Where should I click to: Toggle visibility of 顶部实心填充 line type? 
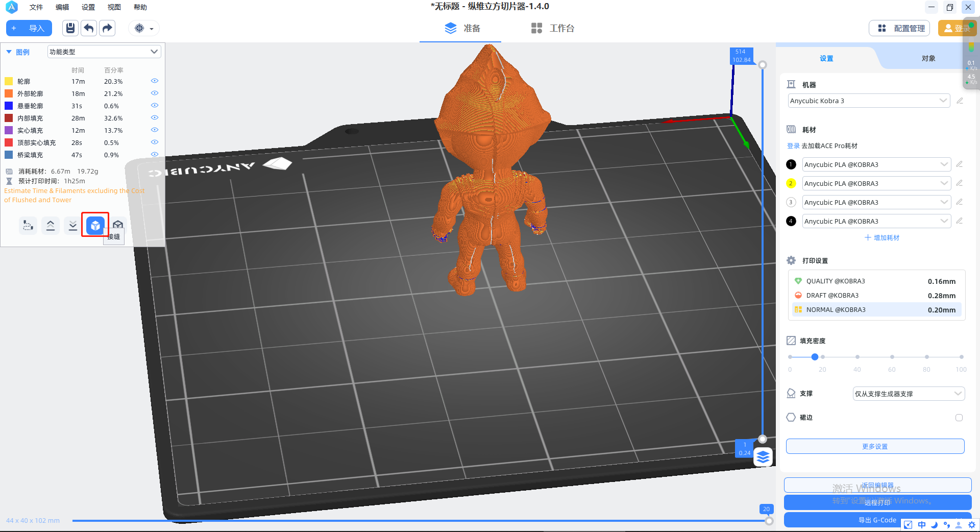pos(155,142)
